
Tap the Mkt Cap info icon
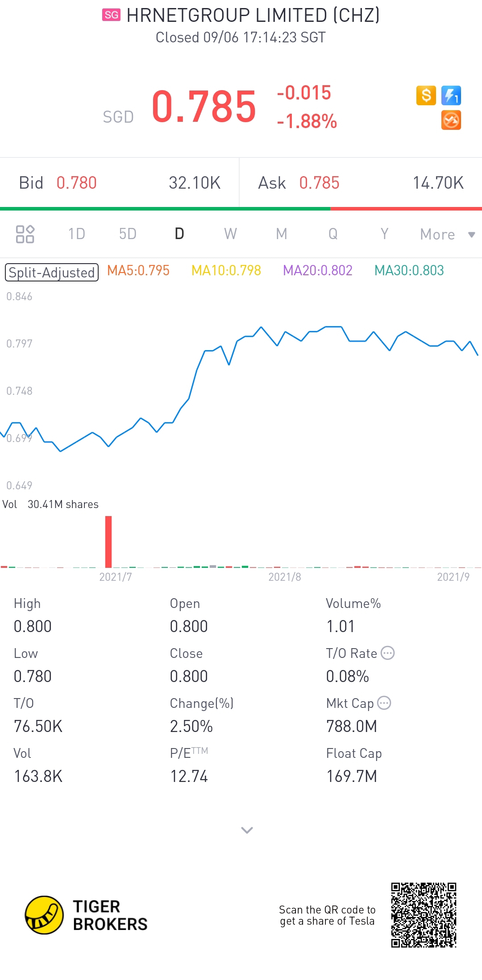[384, 703]
